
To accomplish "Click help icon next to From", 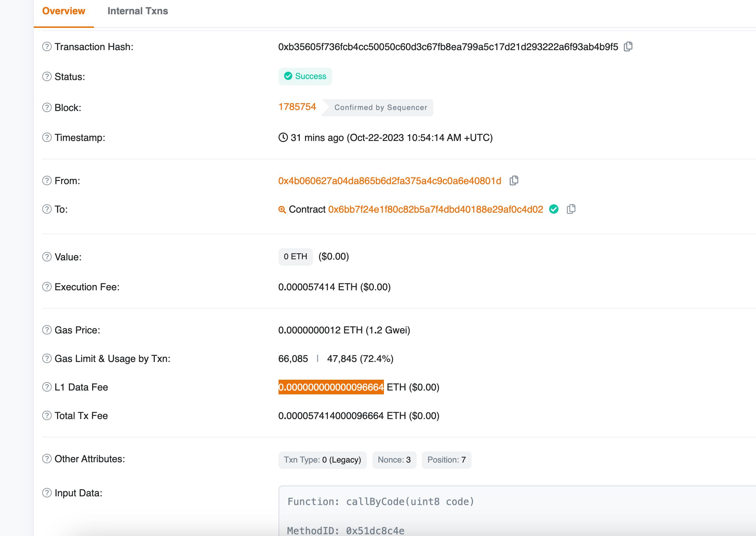I will coord(47,181).
